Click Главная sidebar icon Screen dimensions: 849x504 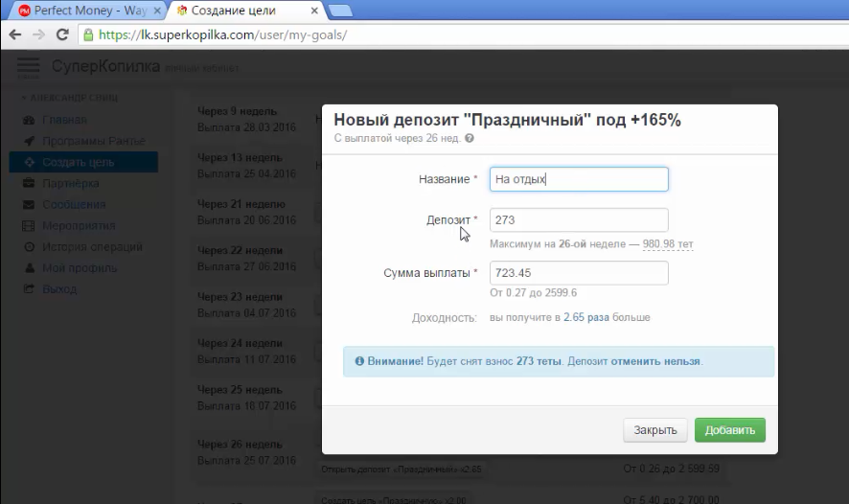click(x=30, y=120)
